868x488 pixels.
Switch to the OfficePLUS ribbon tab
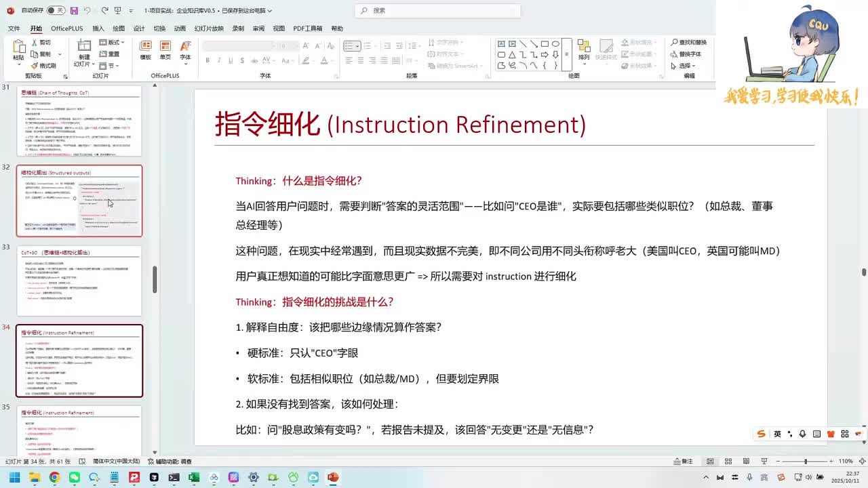pos(66,28)
